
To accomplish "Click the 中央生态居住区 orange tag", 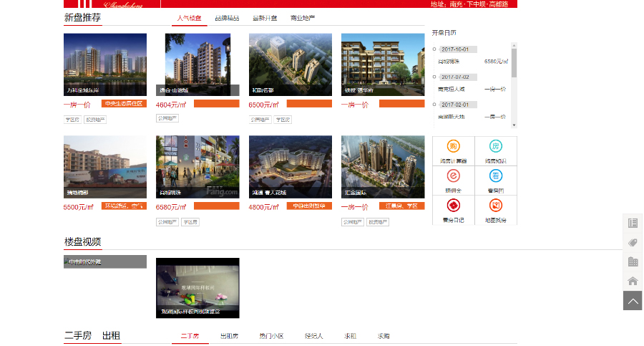I will click(x=124, y=104).
